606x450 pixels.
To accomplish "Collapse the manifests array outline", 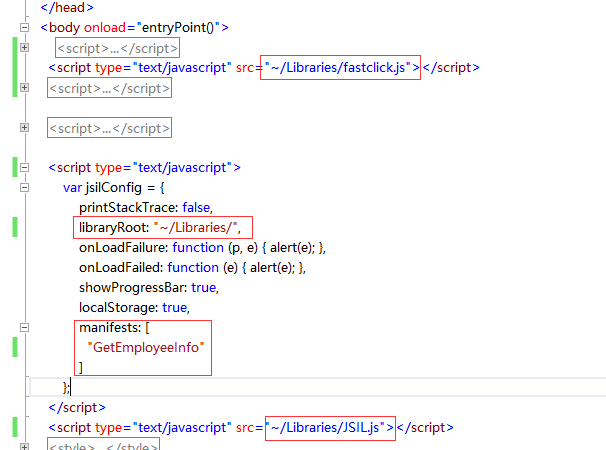I will [24, 327].
